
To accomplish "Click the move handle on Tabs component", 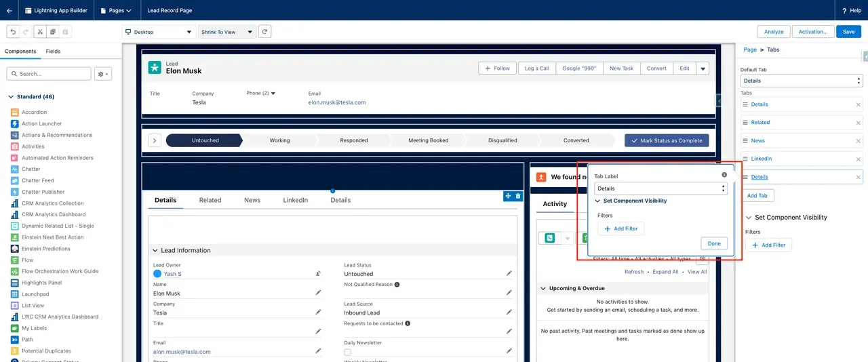I will pyautogui.click(x=508, y=196).
